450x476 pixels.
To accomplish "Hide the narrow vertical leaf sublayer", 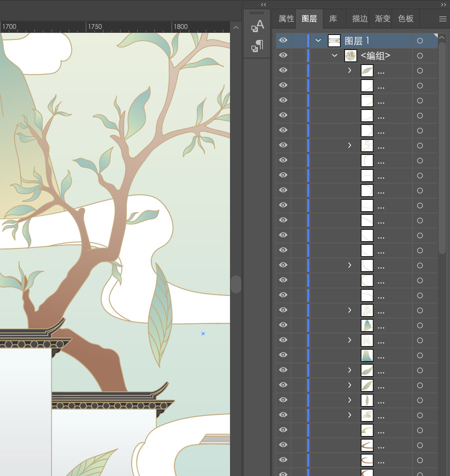I will tap(283, 400).
